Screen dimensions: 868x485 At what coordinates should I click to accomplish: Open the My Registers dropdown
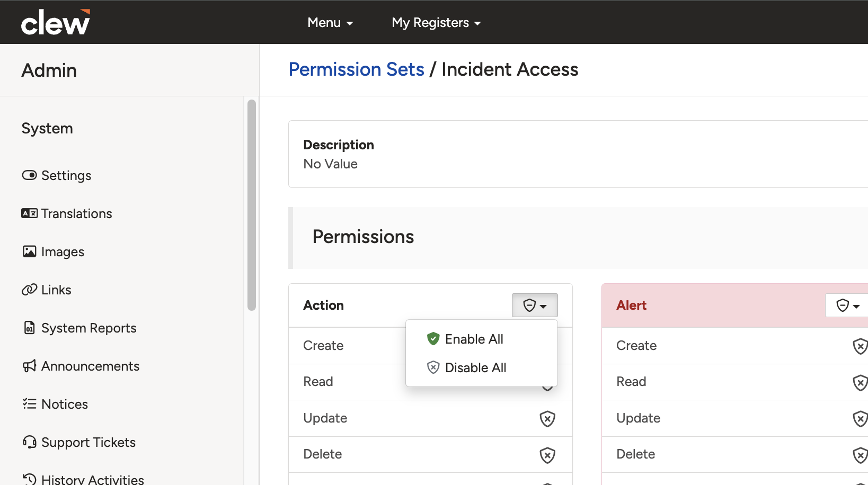(x=436, y=23)
